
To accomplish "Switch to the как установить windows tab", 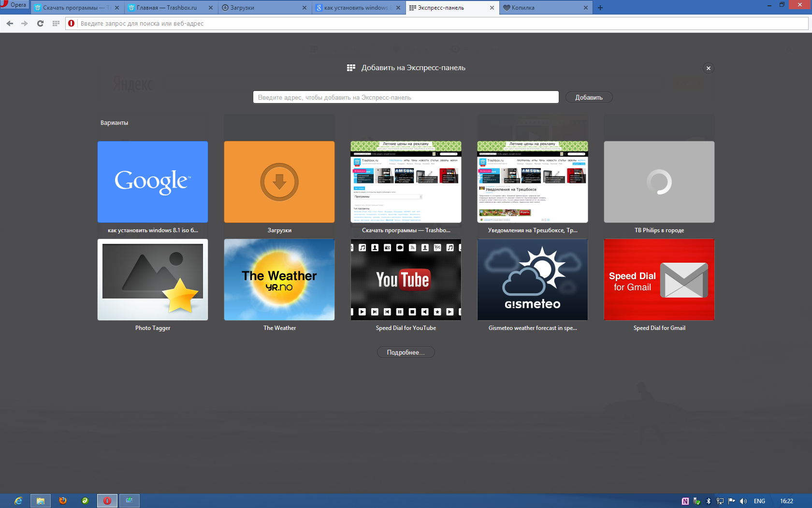I will pos(354,8).
